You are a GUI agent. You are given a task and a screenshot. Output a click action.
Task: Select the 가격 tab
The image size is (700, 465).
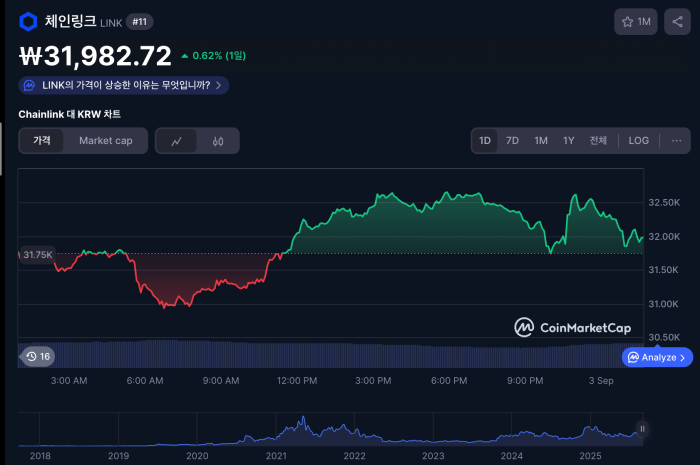click(42, 141)
